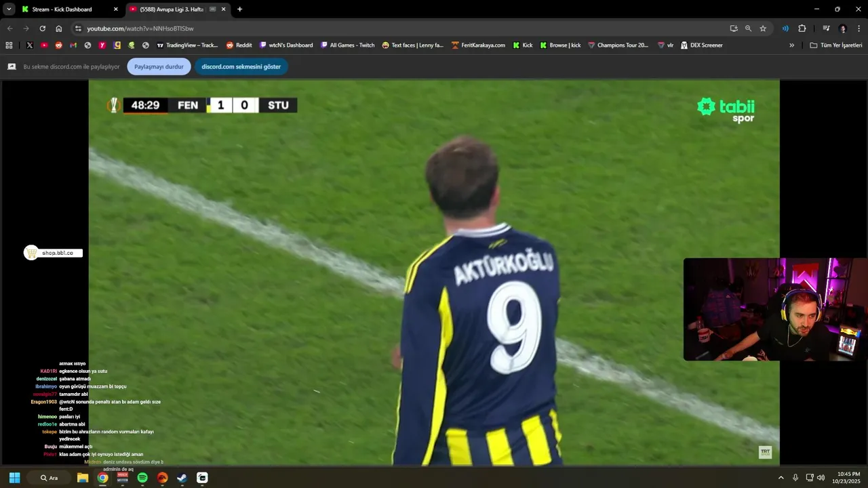This screenshot has width=868, height=488.
Task: Open the Chrome three-dot menu
Action: 859,28
